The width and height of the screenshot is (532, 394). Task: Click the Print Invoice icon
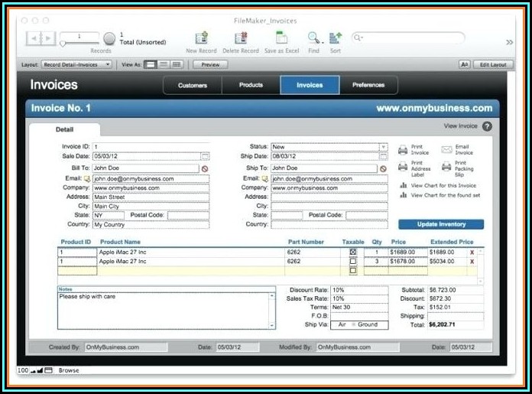(x=403, y=150)
